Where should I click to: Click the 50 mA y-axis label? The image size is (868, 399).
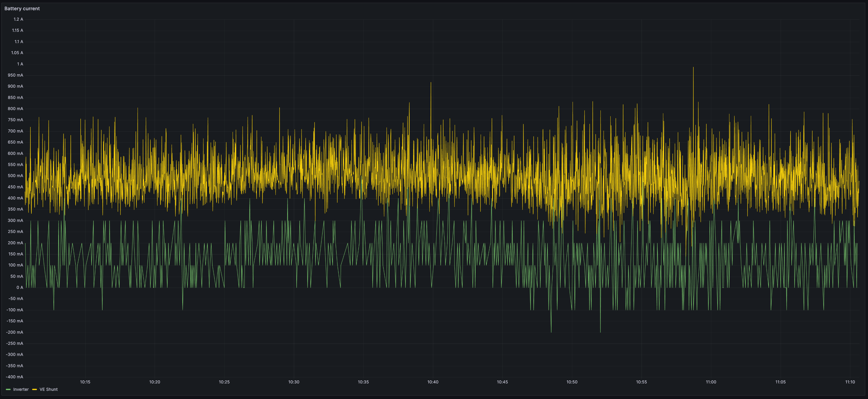(x=17, y=276)
